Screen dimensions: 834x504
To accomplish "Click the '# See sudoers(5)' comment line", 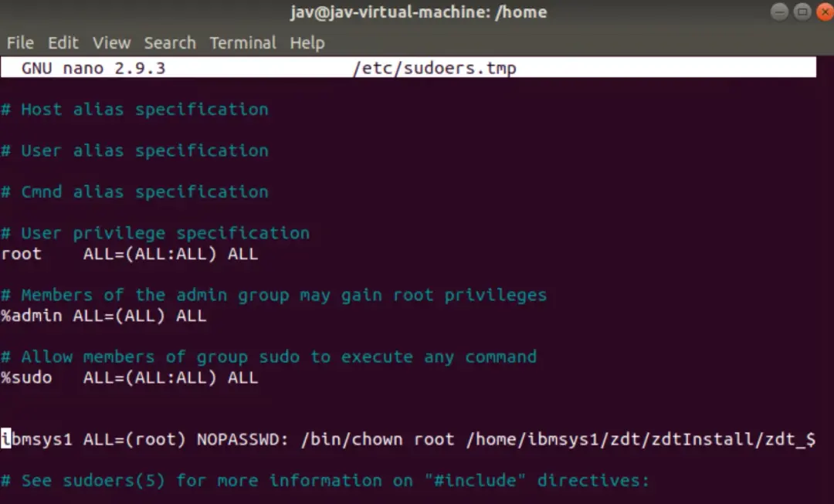I will coord(325,481).
